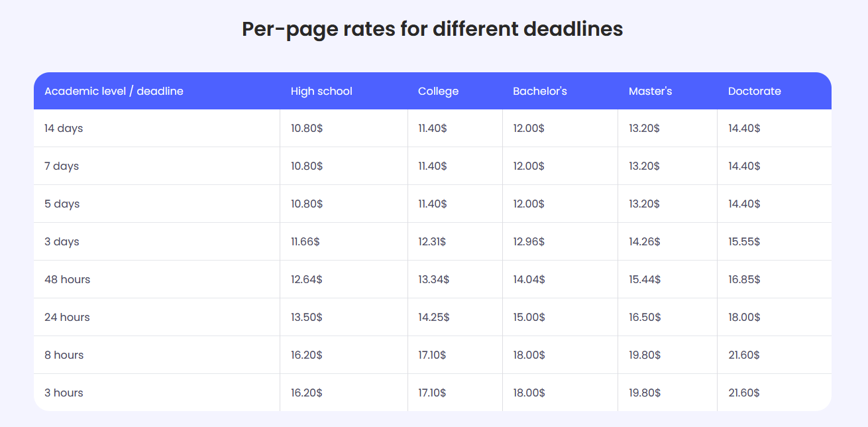Select the '24 hours' deadline row label
This screenshot has width=868, height=427.
[x=67, y=317]
